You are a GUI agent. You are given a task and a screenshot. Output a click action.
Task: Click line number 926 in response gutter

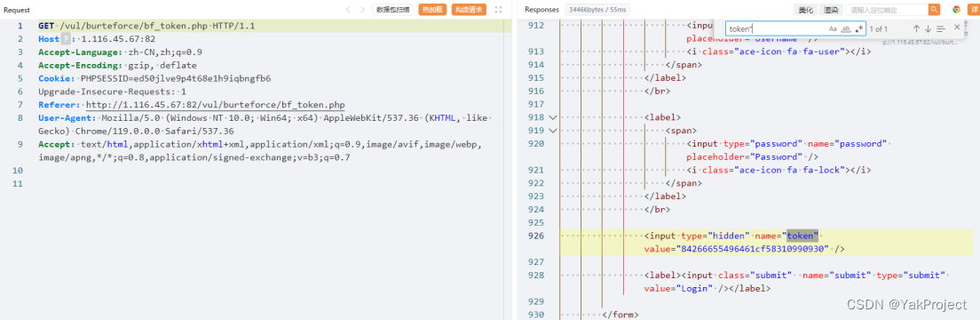point(536,236)
